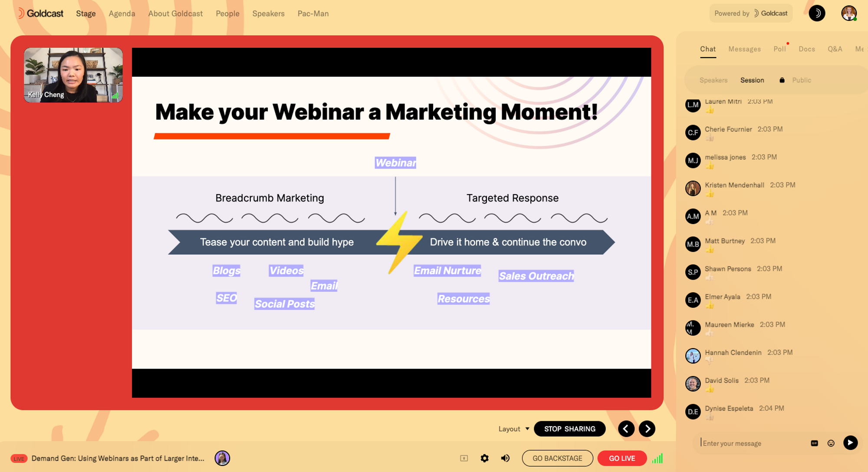
Task: Click the Stop Sharing button
Action: coord(570,429)
